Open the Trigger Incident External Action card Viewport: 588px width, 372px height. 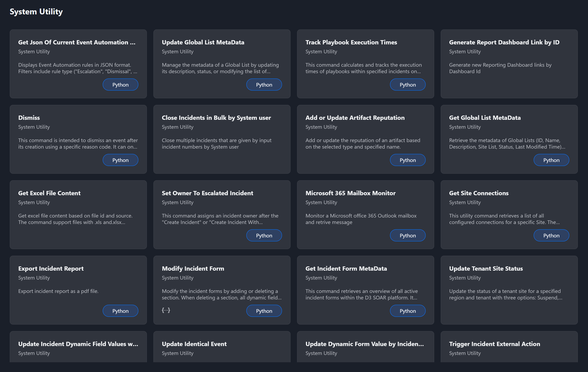click(494, 344)
